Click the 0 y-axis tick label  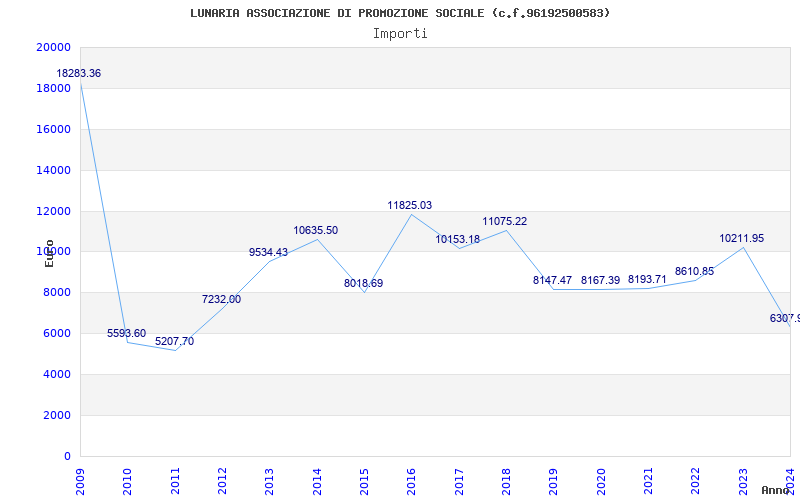[x=67, y=456]
